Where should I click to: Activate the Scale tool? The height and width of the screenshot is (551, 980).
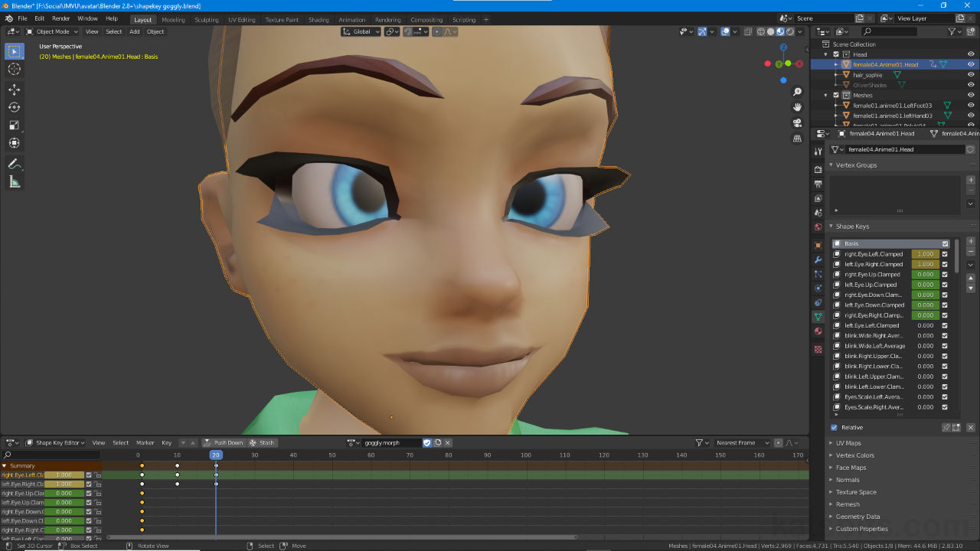(x=14, y=125)
